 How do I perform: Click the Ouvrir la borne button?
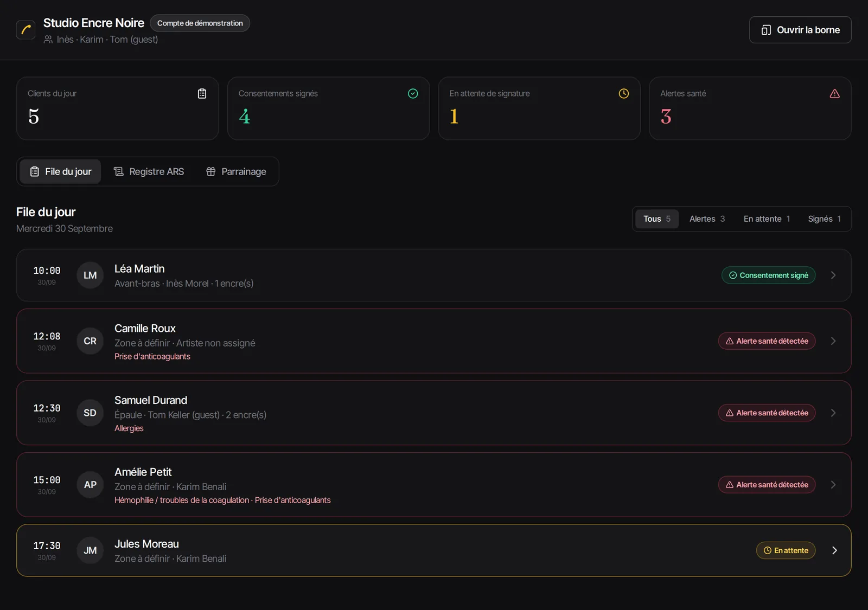(800, 30)
